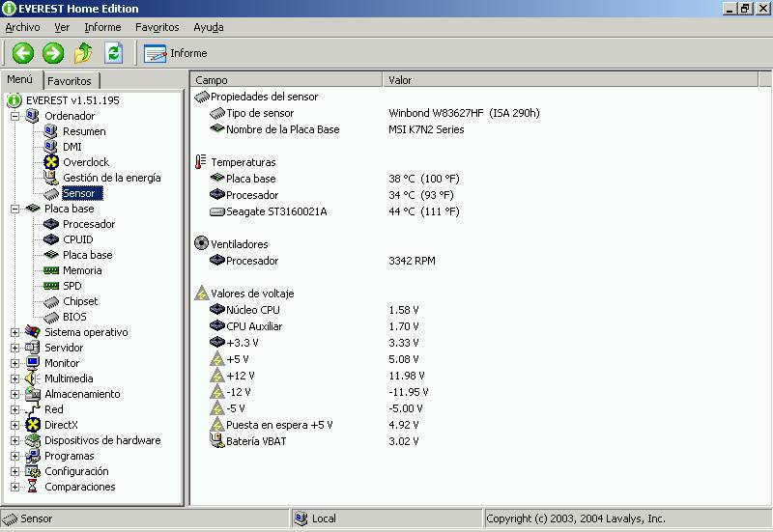Click the Red network icon
Image resolution: width=773 pixels, height=532 pixels.
coord(33,409)
